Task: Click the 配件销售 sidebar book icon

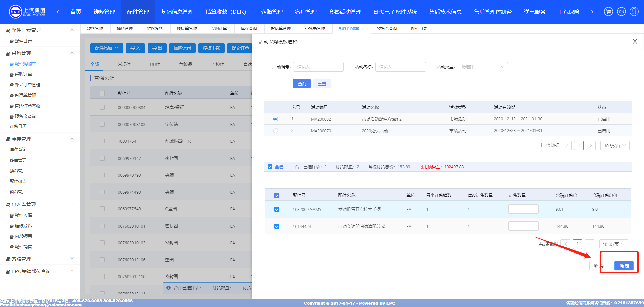Action: coord(12,247)
